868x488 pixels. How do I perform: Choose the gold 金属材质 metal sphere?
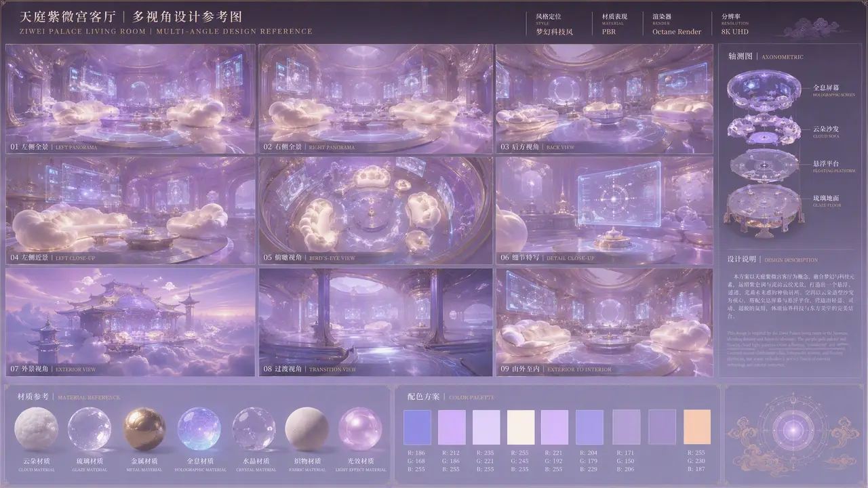pyautogui.click(x=144, y=430)
